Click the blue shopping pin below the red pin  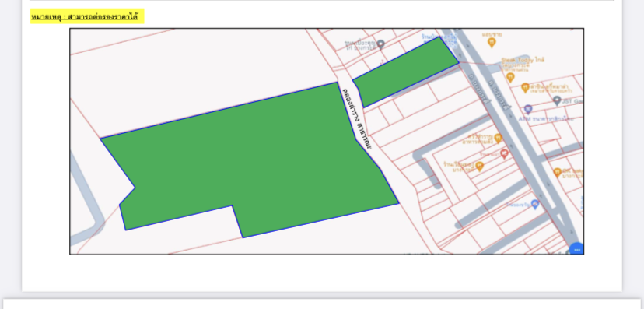tap(534, 204)
